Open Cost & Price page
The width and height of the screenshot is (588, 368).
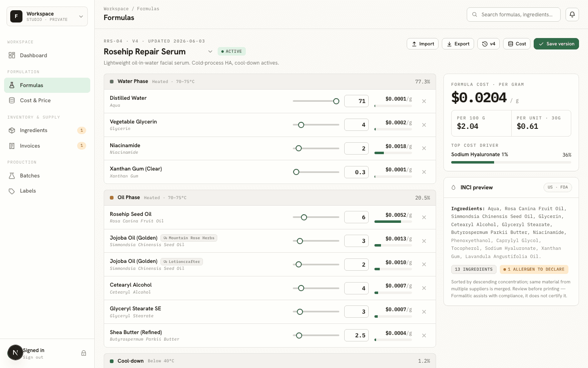(47, 100)
